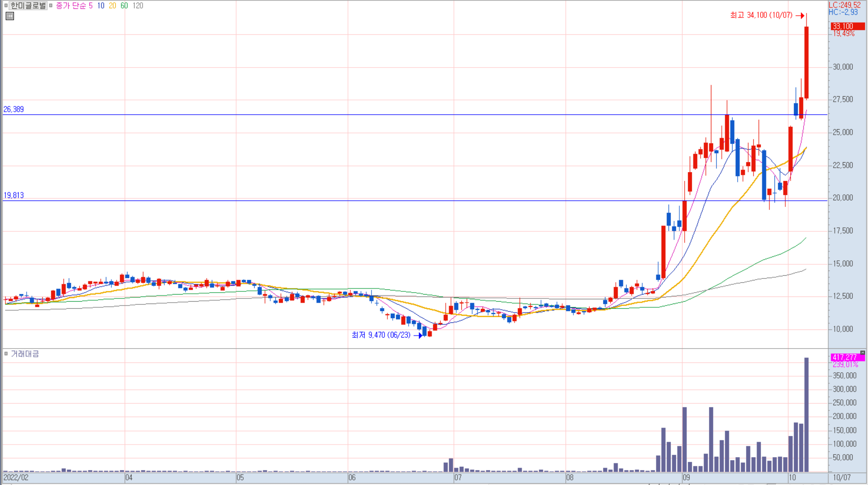This screenshot has width=868, height=485.
Task: Toggle the square marker beside 거래대금
Action: point(6,353)
